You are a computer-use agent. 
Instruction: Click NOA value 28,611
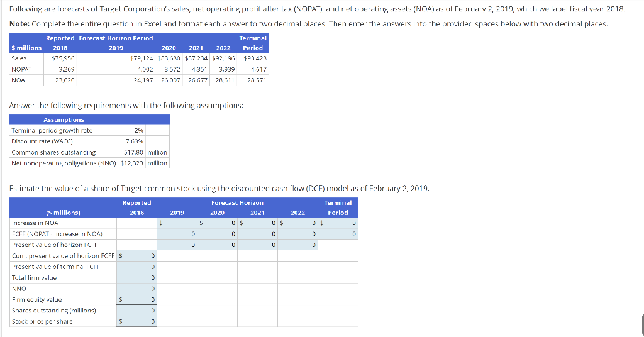pos(225,80)
